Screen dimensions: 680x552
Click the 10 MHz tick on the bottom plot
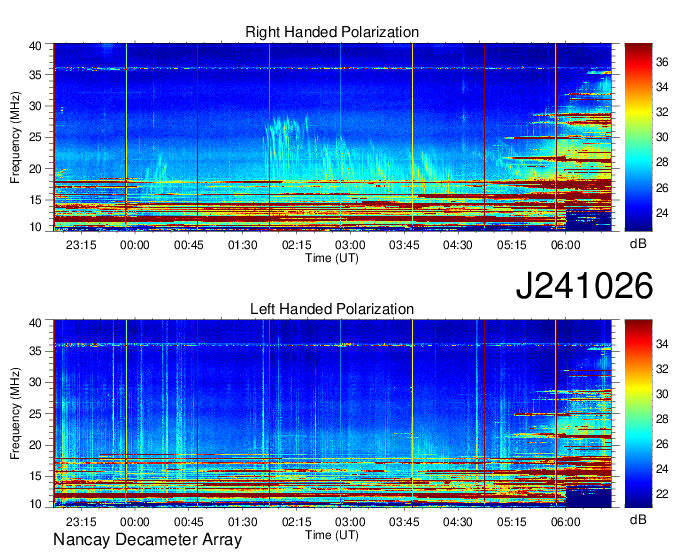tap(35, 504)
